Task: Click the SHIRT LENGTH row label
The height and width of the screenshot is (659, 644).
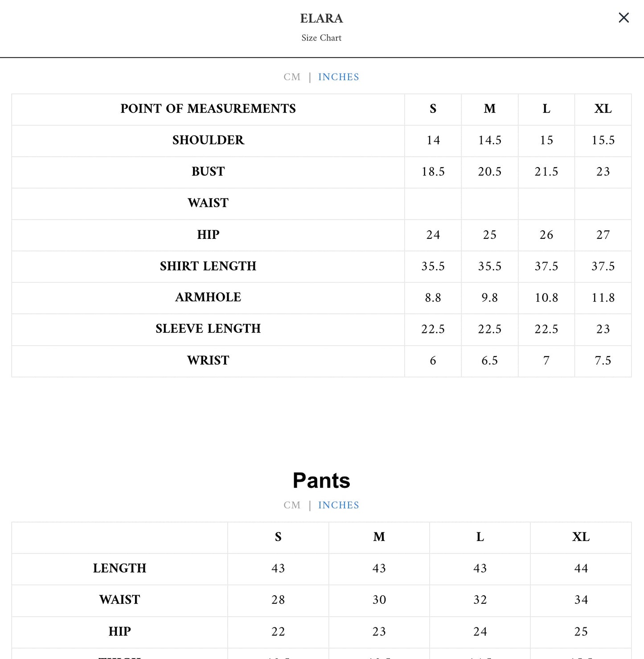Action: (x=208, y=266)
